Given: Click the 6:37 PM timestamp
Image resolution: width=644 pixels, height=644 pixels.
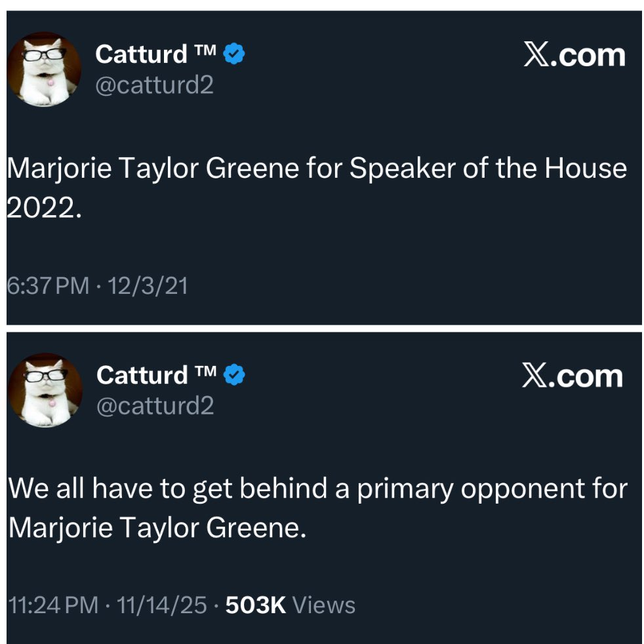Looking at the screenshot, I should pyautogui.click(x=47, y=286).
